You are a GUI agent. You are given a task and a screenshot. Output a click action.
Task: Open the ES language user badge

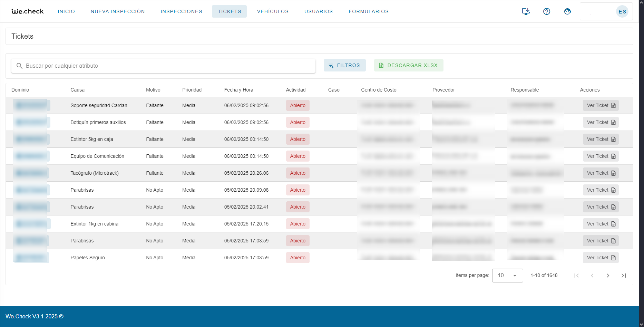(x=622, y=11)
